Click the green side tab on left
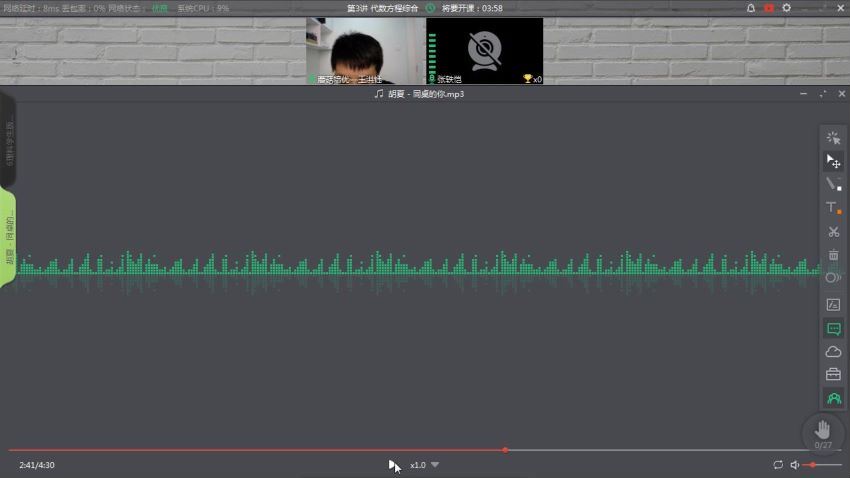The image size is (850, 478). 8,237
